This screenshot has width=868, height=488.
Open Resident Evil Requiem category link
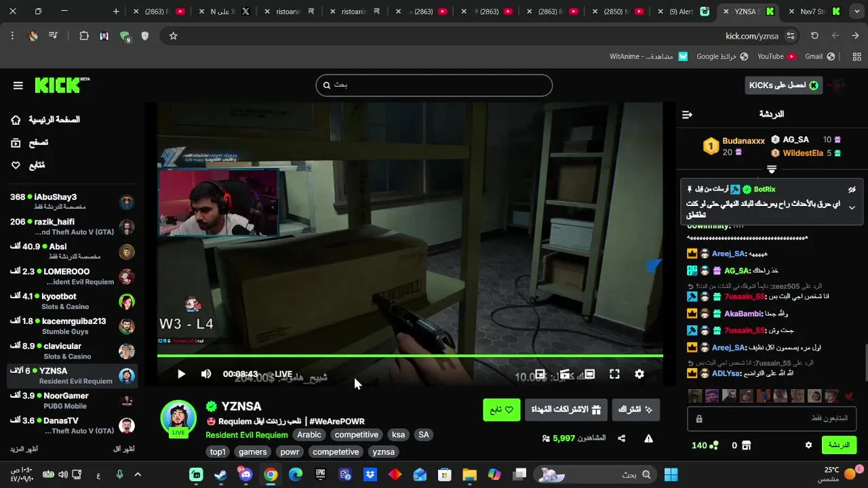pos(247,435)
